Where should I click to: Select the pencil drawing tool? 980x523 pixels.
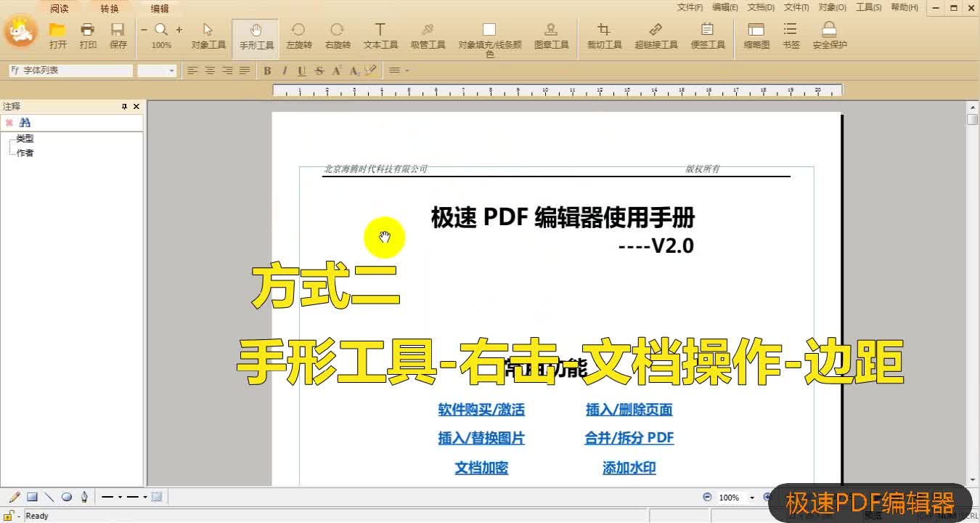[15, 497]
